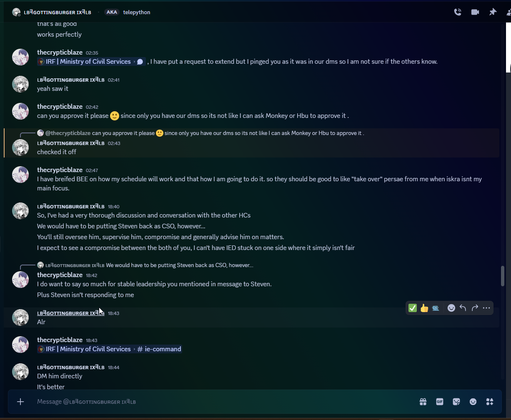Click the plus attachment button
Screen dimensions: 511x420
pos(20,402)
